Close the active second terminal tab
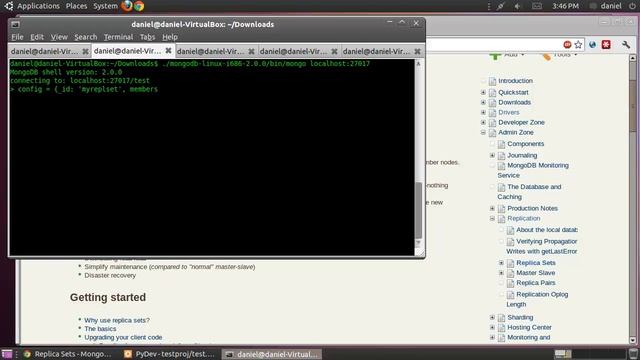Image resolution: width=640 pixels, height=360 pixels. coord(168,51)
